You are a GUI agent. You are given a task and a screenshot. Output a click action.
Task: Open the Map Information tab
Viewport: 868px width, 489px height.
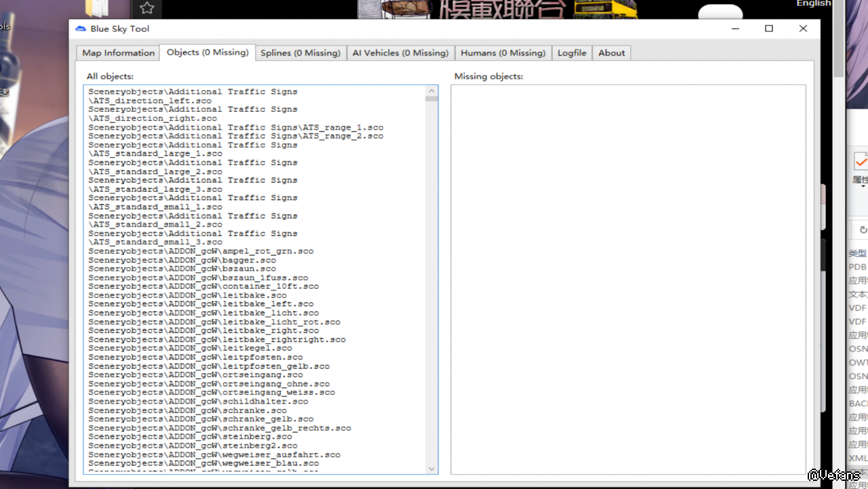point(118,53)
